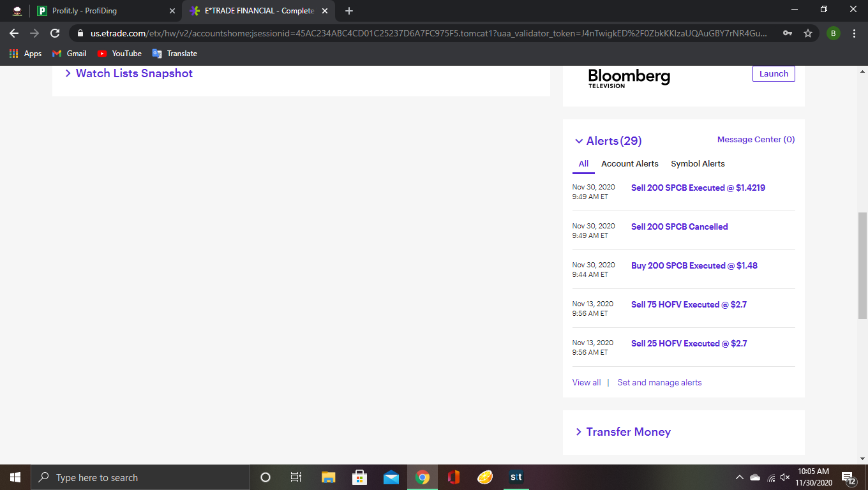Image resolution: width=868 pixels, height=490 pixels.
Task: Open Set and manage alerts
Action: [659, 383]
